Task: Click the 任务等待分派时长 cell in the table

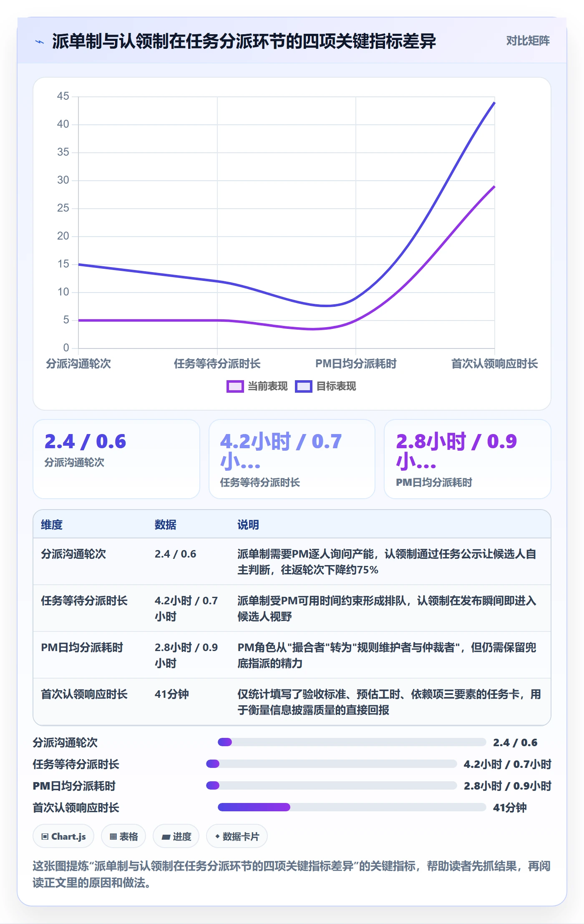Action: coord(84,601)
